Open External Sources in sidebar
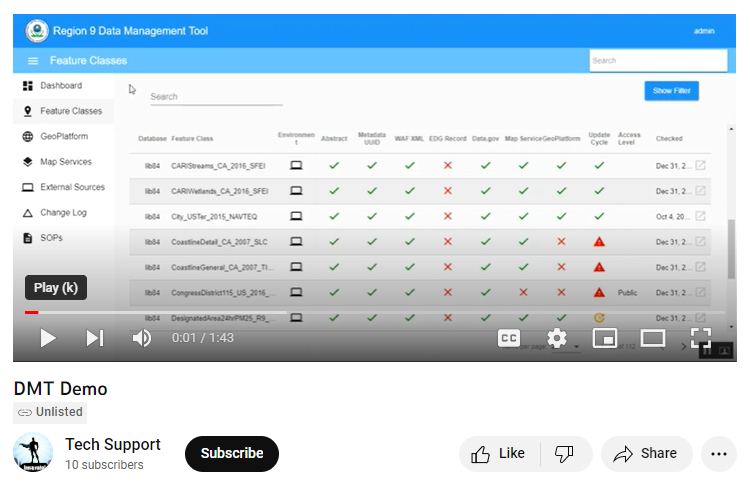Viewport: 750px width, 486px height. pyautogui.click(x=64, y=187)
